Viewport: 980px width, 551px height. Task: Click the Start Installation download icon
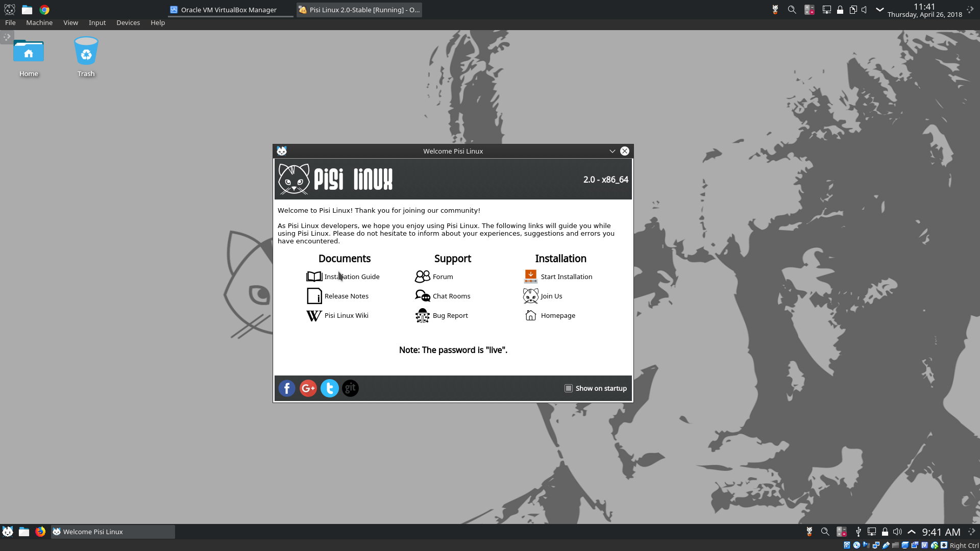coord(531,276)
